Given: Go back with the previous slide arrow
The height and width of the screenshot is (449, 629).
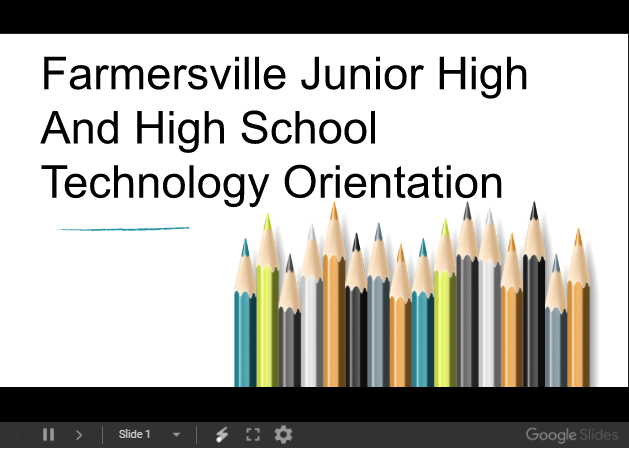Looking at the screenshot, I should [18, 435].
